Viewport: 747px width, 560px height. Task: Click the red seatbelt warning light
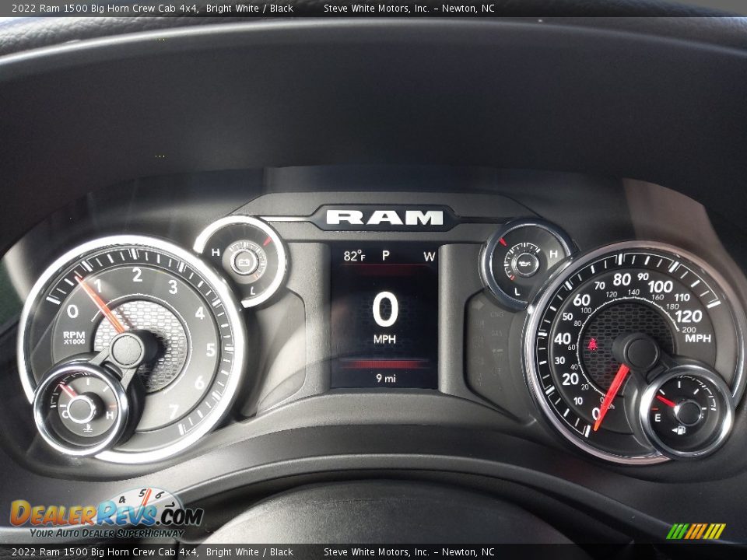[593, 344]
